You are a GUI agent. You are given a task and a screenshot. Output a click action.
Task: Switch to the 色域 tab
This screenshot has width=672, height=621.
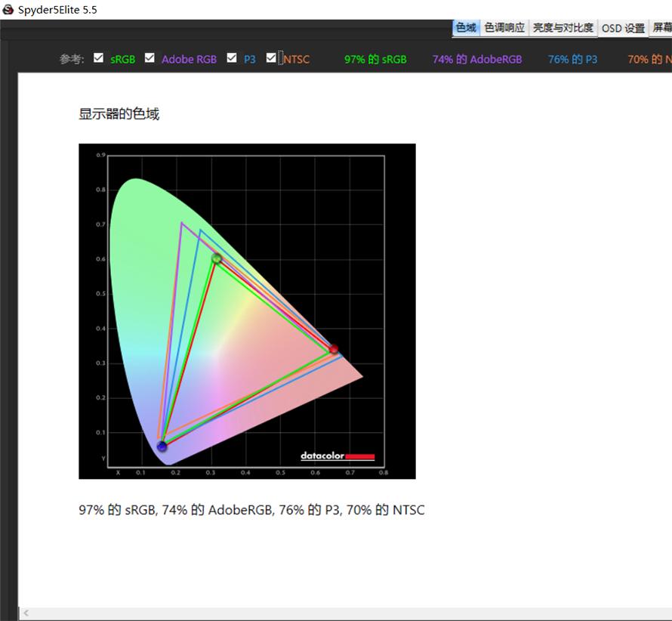(x=466, y=28)
